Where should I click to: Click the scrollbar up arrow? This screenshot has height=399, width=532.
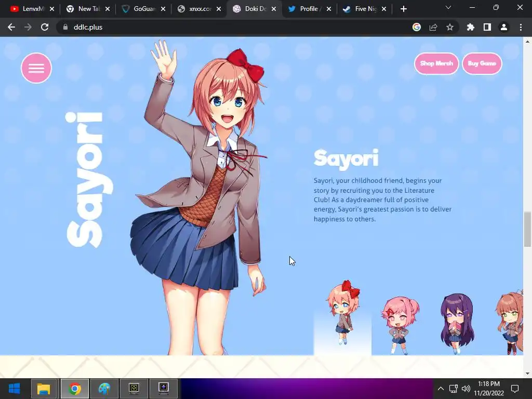(x=527, y=42)
